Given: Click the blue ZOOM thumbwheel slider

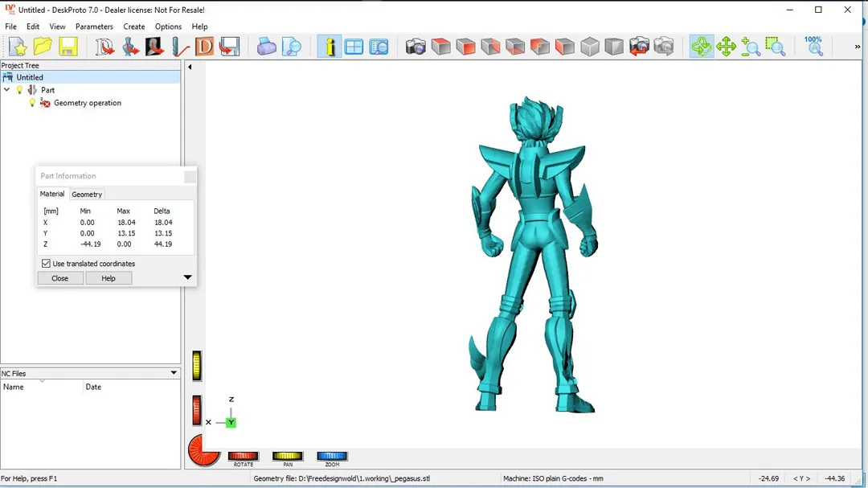Looking at the screenshot, I should point(331,457).
